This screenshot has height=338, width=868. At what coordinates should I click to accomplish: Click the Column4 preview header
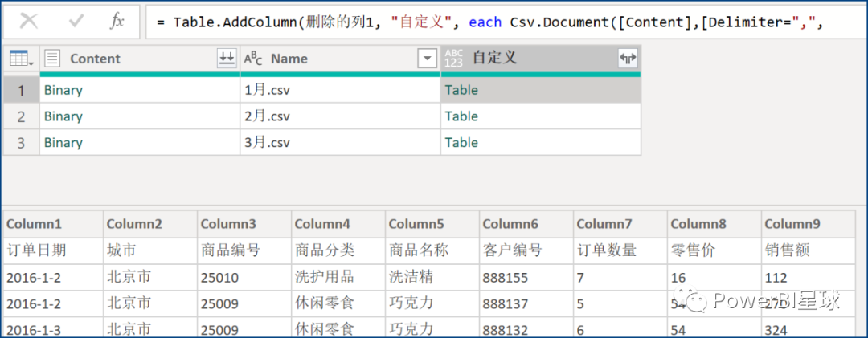point(338,224)
